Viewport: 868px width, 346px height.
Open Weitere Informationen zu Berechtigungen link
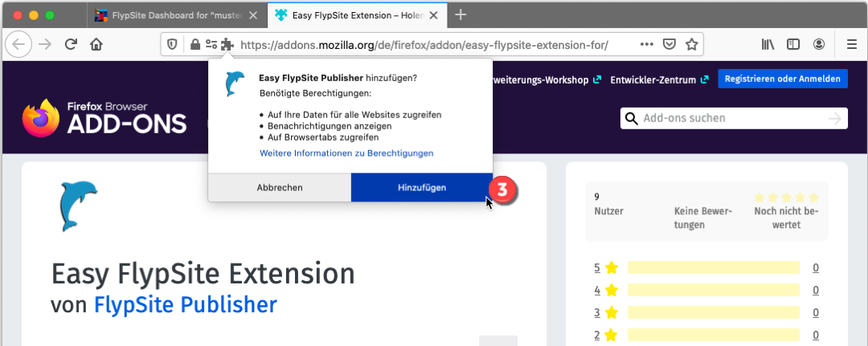[x=346, y=153]
